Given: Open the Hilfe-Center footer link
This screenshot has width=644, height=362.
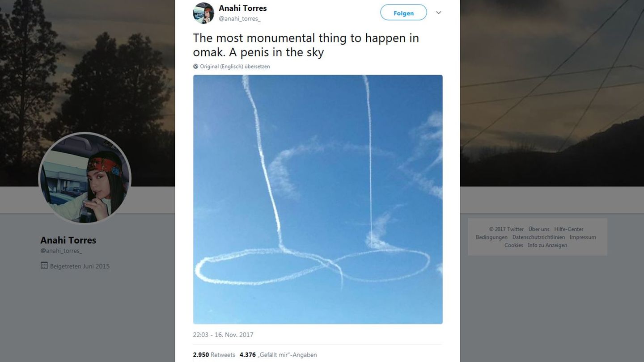Looking at the screenshot, I should pyautogui.click(x=569, y=229).
